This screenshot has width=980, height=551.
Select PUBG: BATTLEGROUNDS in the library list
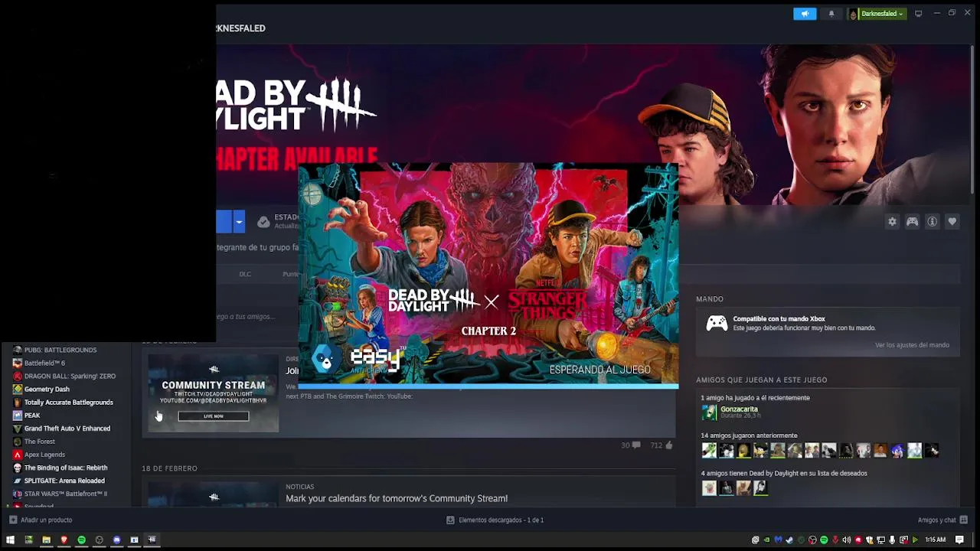60,350
